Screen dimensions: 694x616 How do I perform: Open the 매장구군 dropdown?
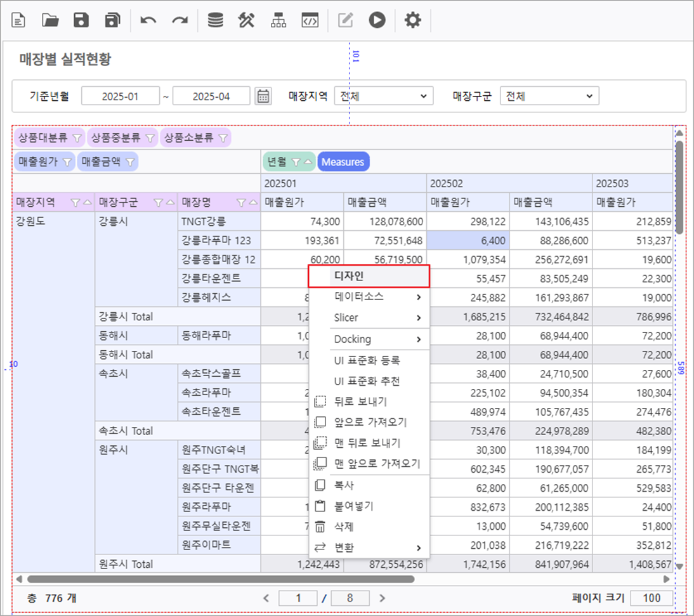pyautogui.click(x=549, y=96)
